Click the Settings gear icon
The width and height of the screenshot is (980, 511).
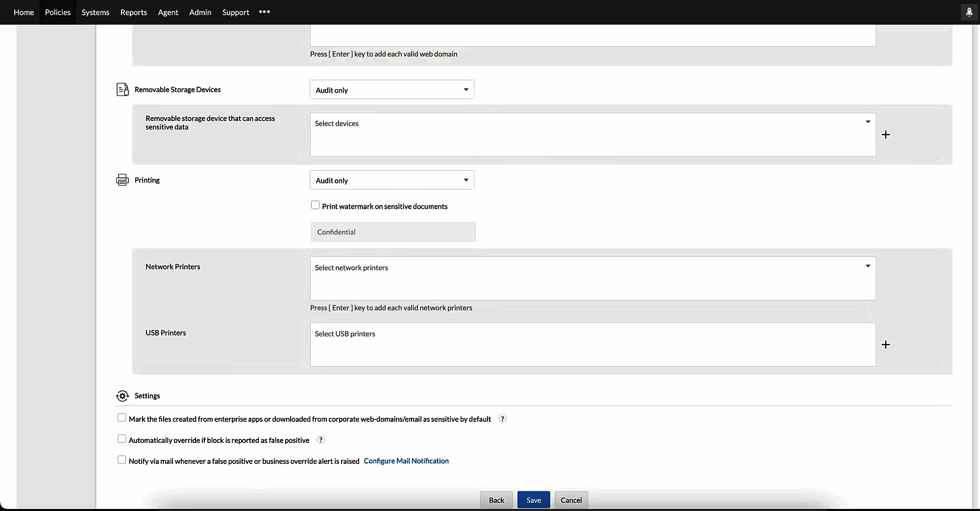point(122,396)
